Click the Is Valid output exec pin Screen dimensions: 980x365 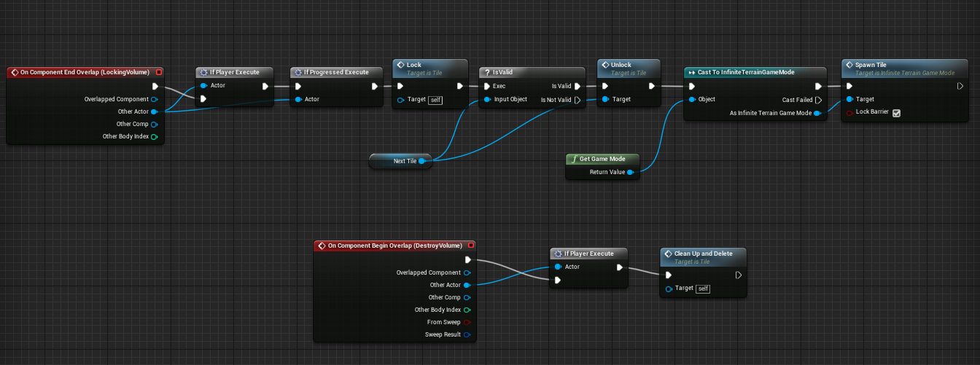pyautogui.click(x=577, y=86)
